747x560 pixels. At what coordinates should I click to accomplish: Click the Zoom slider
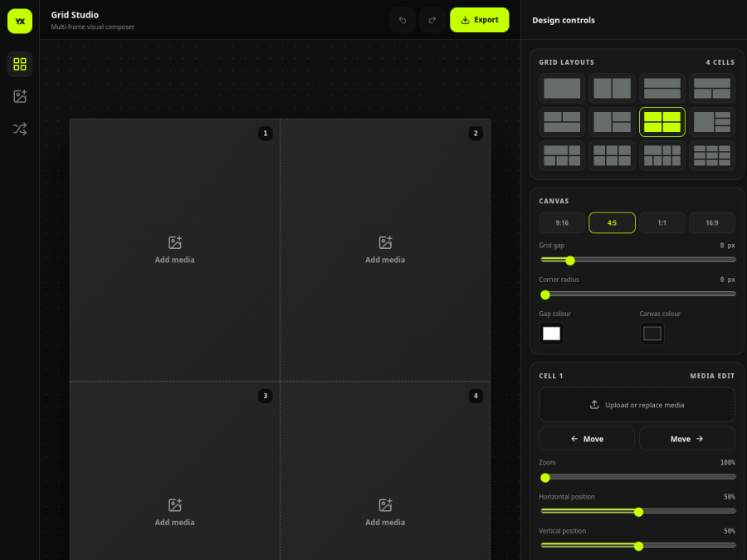click(x=638, y=477)
